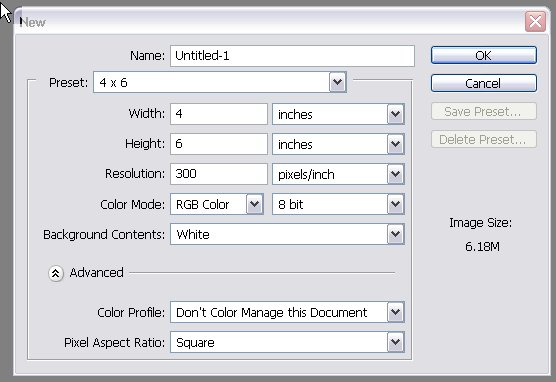The width and height of the screenshot is (556, 382).
Task: Click the Save Preset button
Action: (x=484, y=111)
